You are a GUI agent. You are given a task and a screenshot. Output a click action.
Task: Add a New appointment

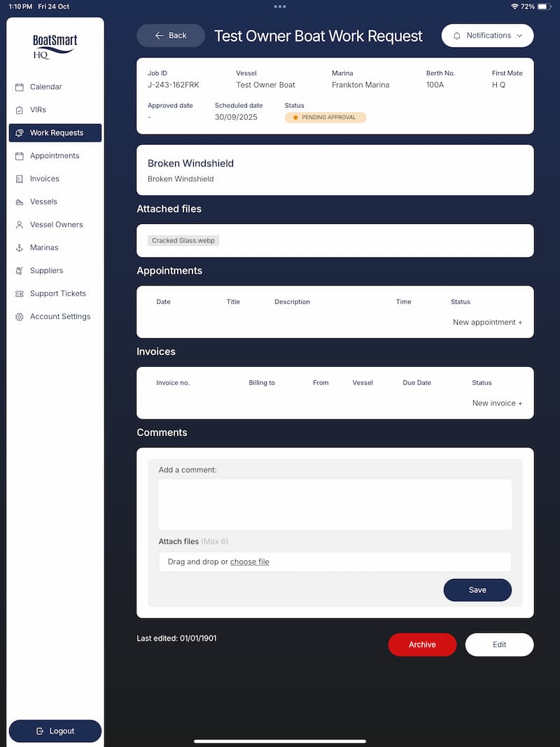487,323
